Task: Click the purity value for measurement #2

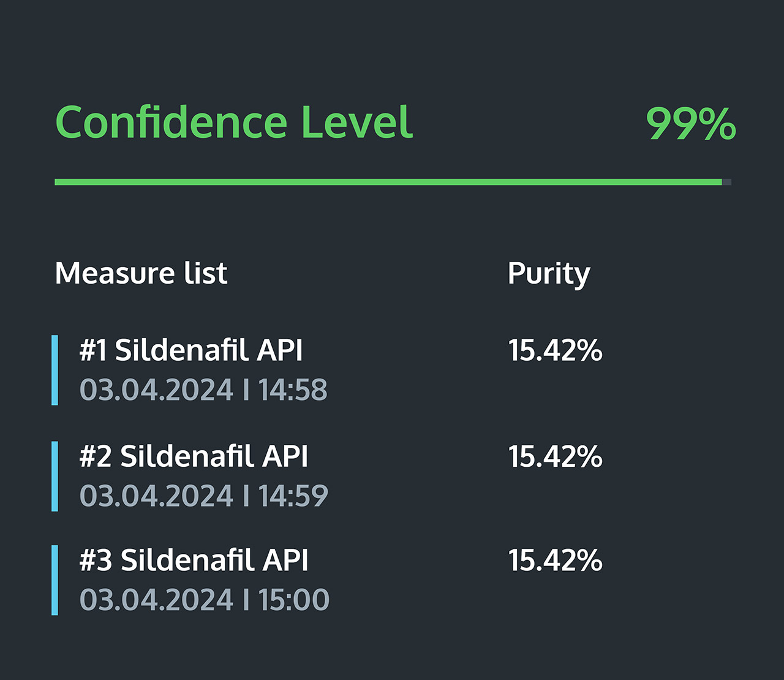Action: pos(555,456)
